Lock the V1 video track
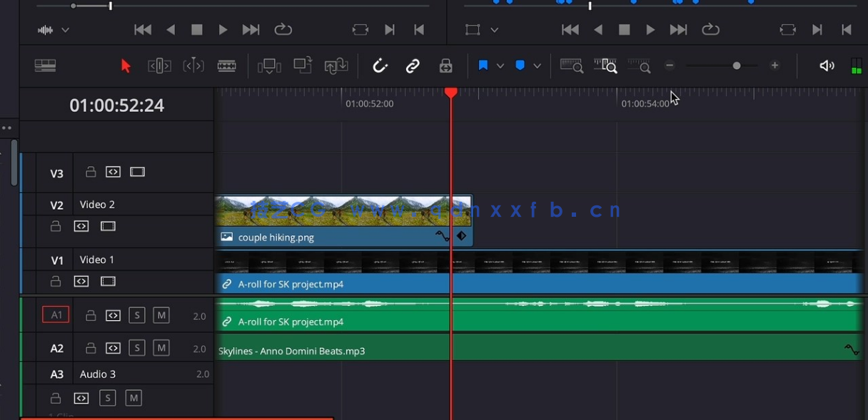The width and height of the screenshot is (868, 420). click(56, 281)
